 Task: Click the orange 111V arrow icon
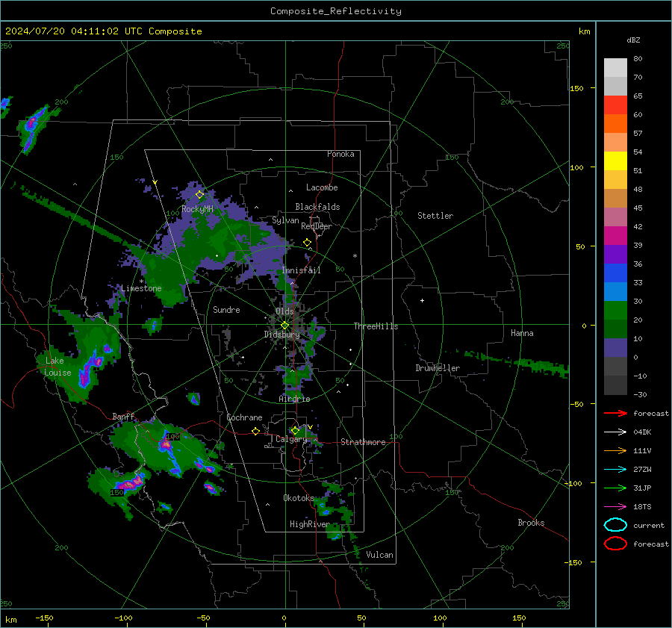tap(615, 450)
